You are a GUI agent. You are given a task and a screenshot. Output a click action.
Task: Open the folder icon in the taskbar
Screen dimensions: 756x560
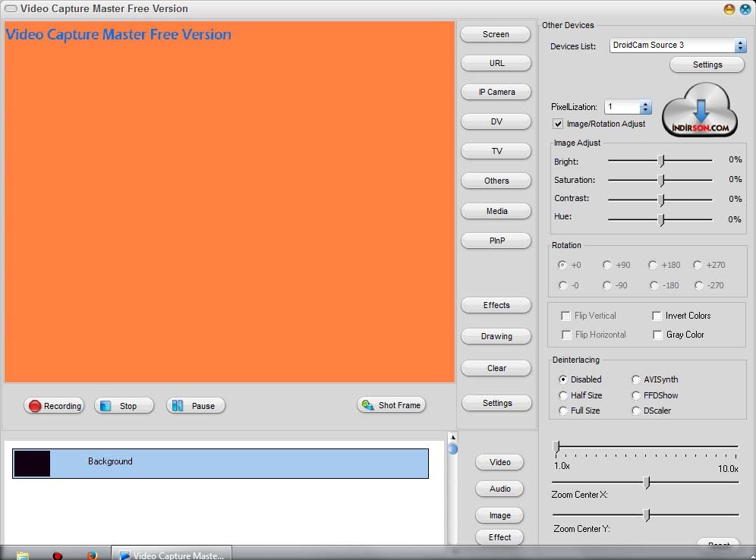(x=22, y=555)
